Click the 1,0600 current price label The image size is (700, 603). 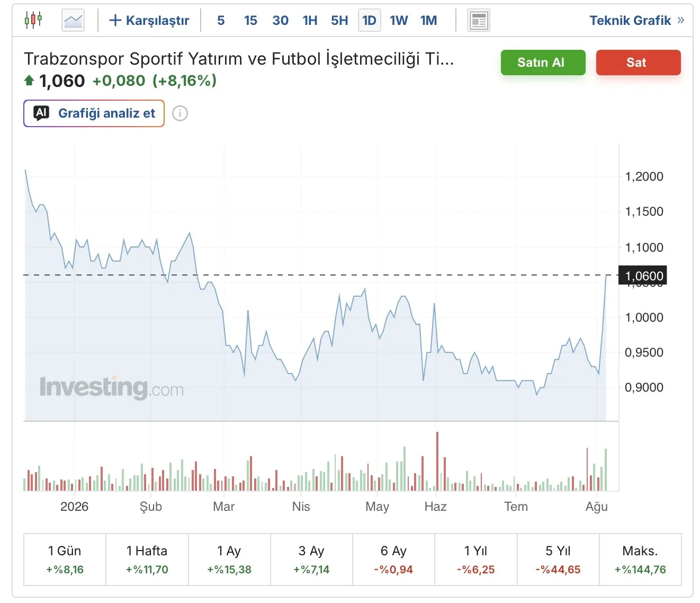click(643, 276)
